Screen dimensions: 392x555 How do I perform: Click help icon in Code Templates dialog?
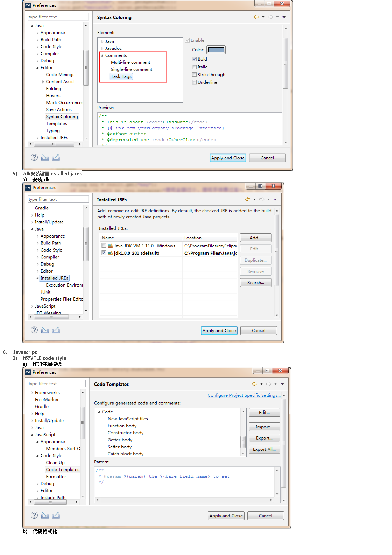(34, 515)
